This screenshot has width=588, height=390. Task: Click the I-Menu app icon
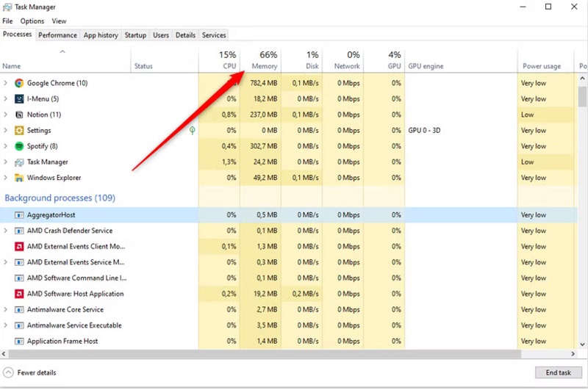[x=19, y=99]
